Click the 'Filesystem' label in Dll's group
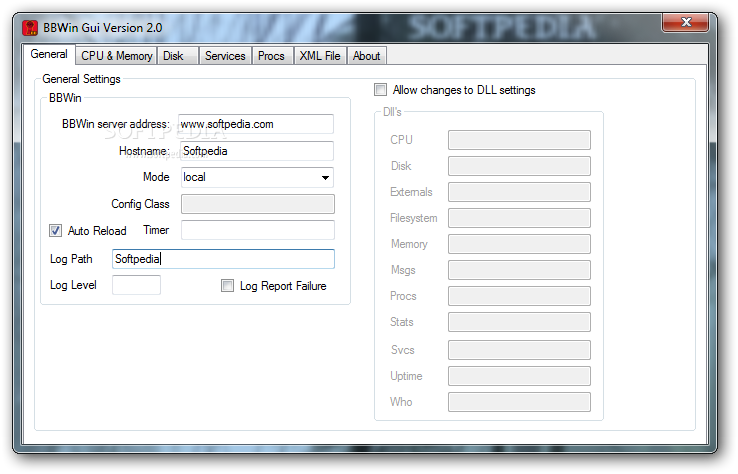Viewport: 738px width, 474px height. click(414, 218)
